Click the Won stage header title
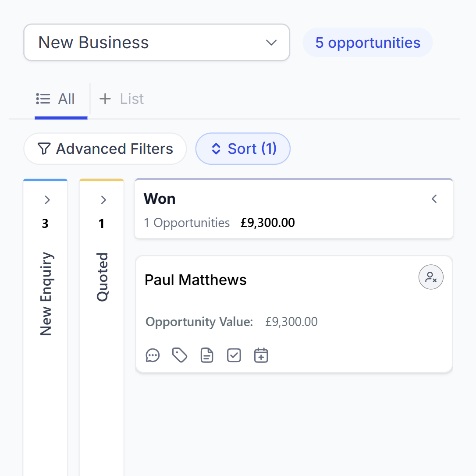 [x=160, y=199]
